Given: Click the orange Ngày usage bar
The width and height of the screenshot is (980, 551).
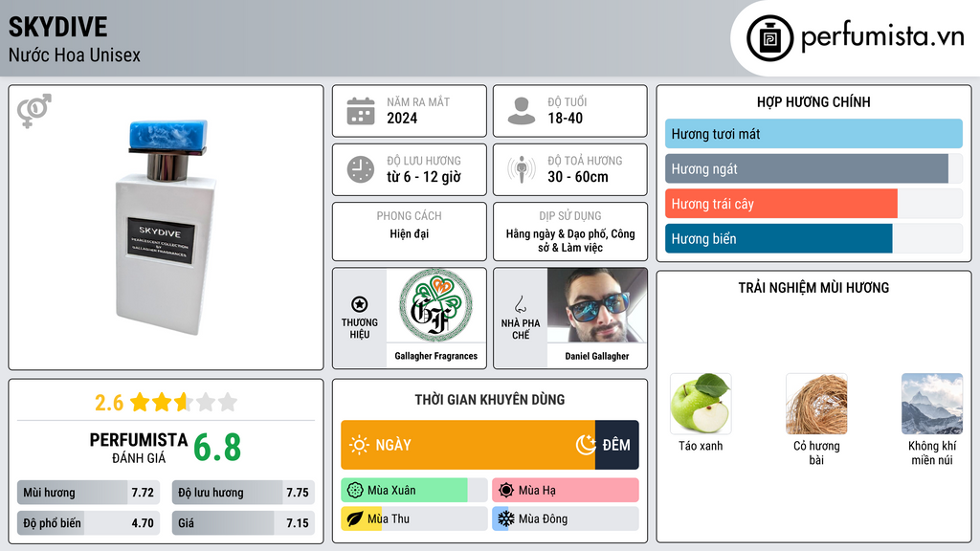Looking at the screenshot, I should (x=468, y=445).
